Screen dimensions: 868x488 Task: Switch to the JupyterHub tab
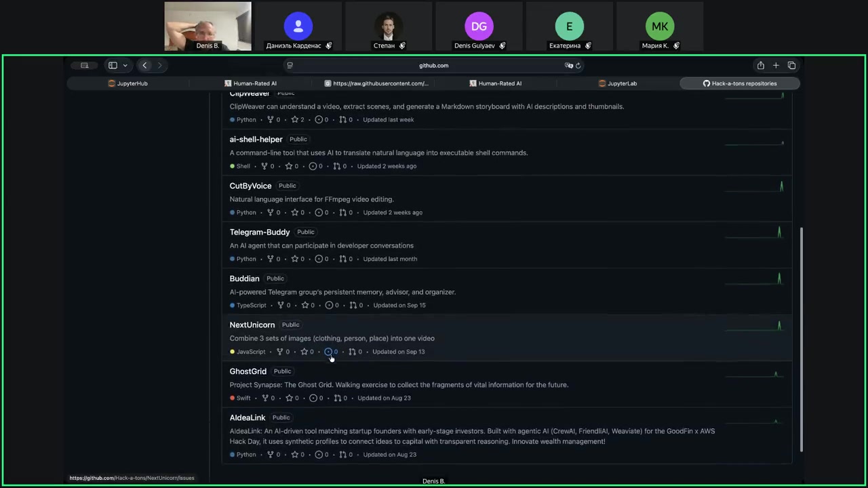128,83
